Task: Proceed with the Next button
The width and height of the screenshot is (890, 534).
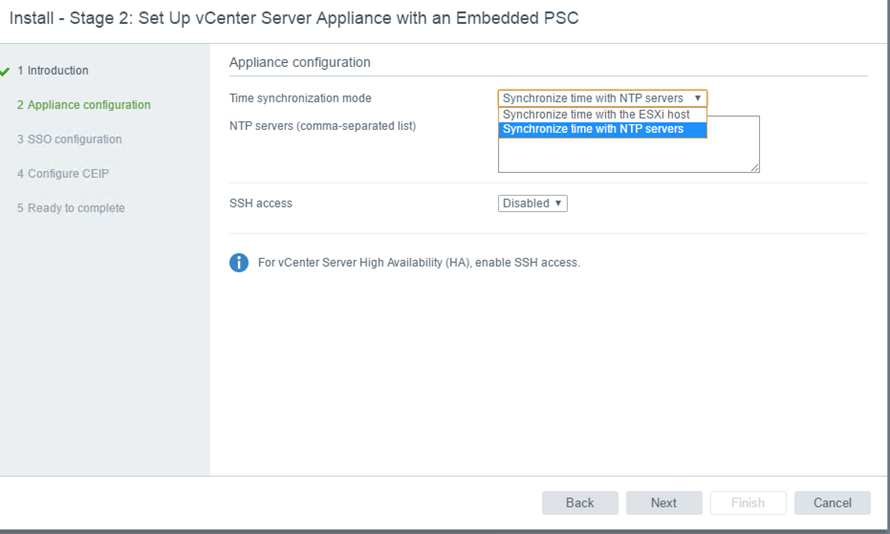Action: coord(663,503)
